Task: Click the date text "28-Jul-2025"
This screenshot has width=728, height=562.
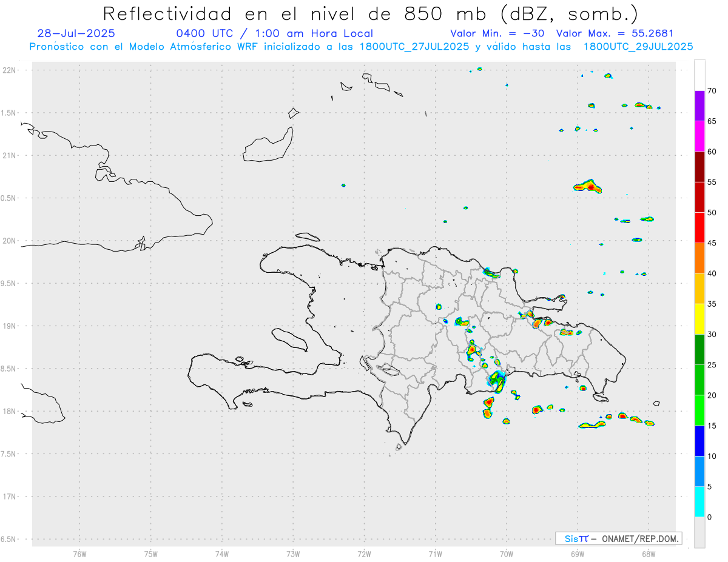Action: pyautogui.click(x=76, y=33)
